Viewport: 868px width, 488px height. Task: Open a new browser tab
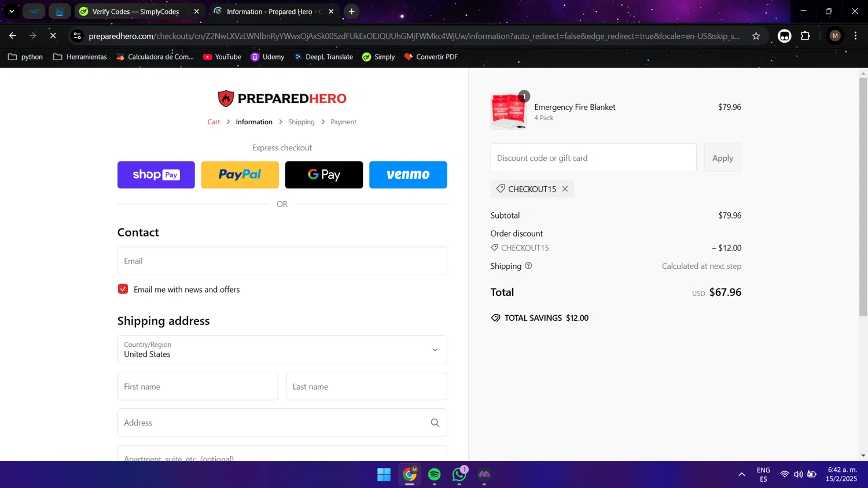tap(351, 12)
